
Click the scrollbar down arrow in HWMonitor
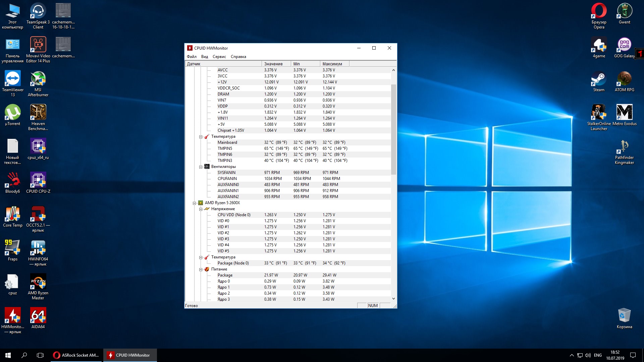click(393, 299)
